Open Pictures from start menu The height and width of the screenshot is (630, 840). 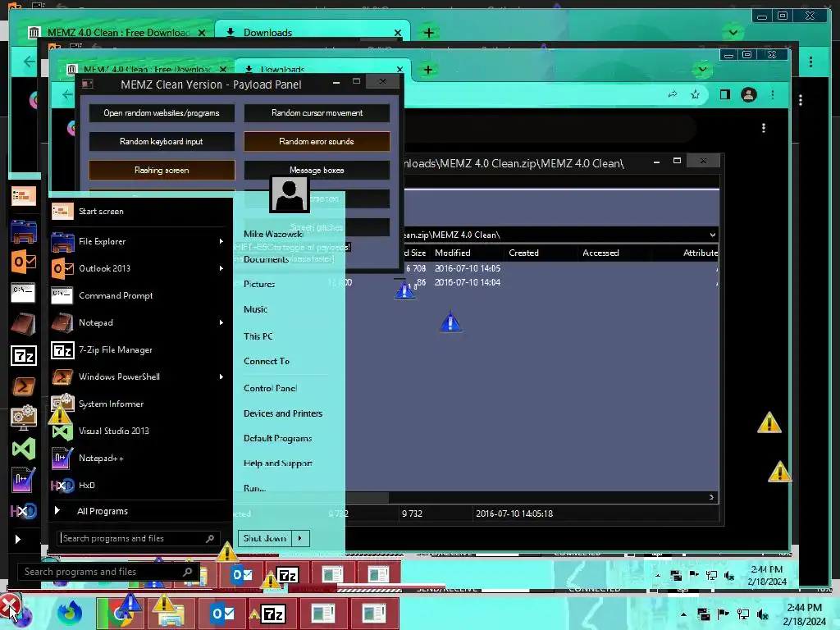tap(259, 284)
